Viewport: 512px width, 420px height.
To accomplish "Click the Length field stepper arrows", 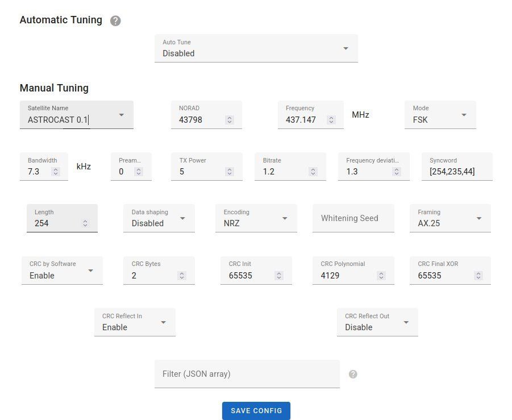I will coord(85,223).
